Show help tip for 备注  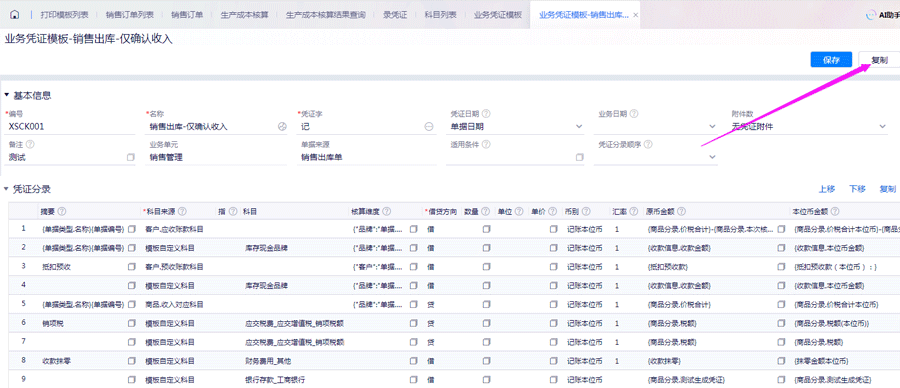(30, 145)
